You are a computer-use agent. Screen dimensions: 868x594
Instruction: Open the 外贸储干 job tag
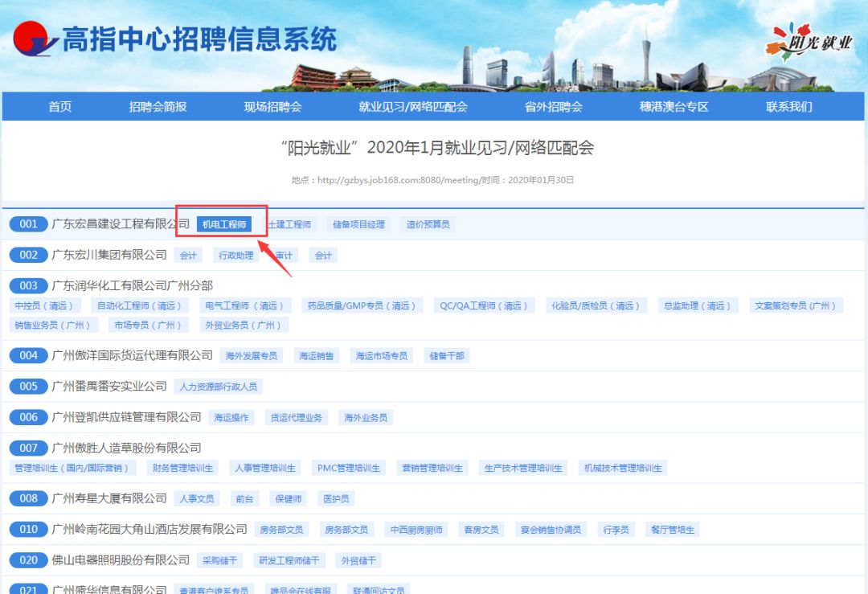[358, 561]
